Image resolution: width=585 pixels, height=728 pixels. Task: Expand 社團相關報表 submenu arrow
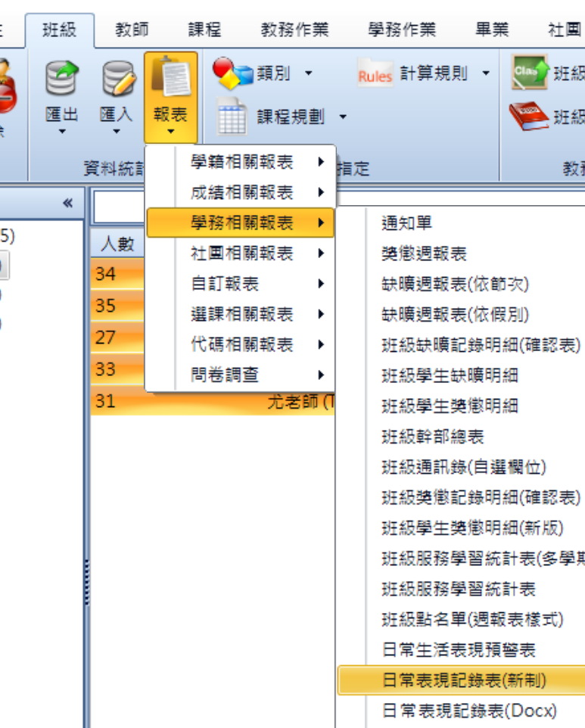click(321, 254)
